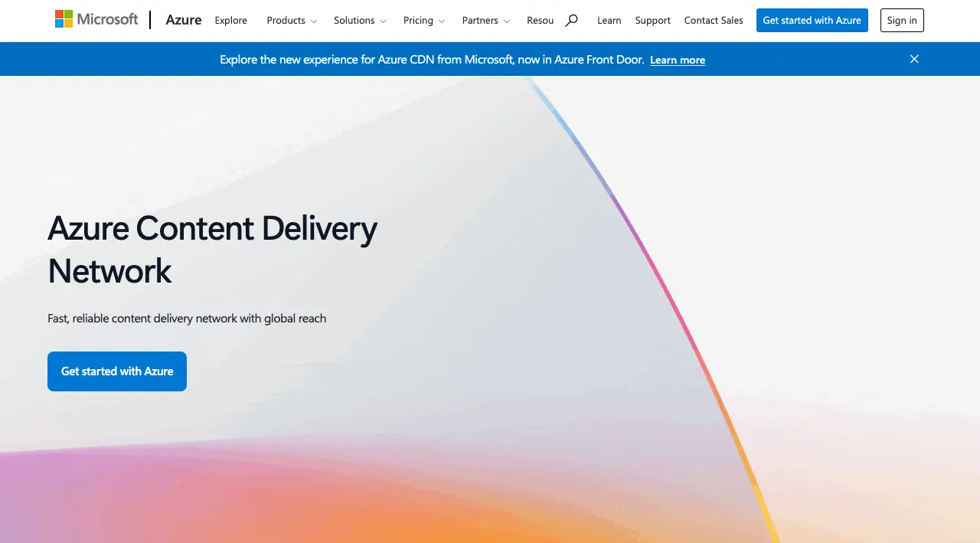Click header Get started with Azure button
This screenshot has height=543, width=980.
tap(812, 21)
